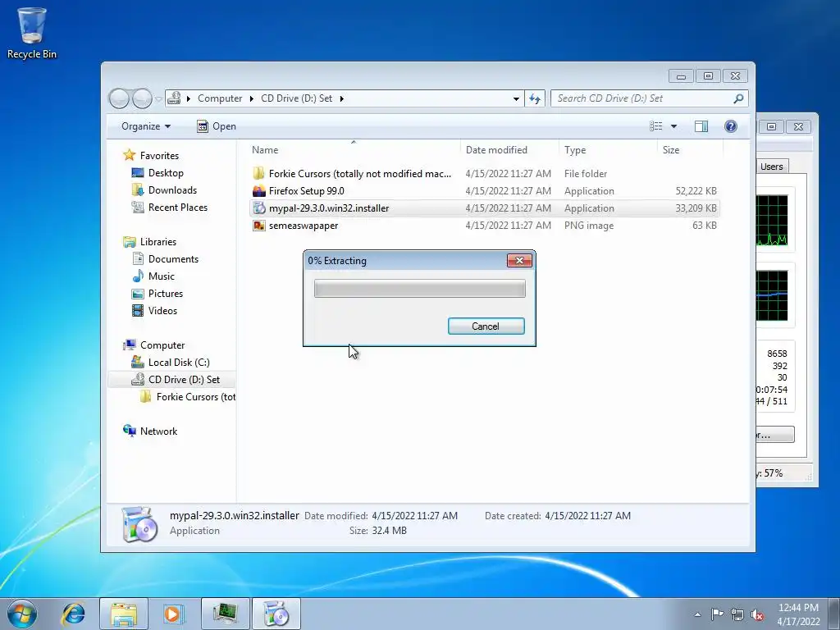
Task: Launch Windows Media Player from taskbar
Action: (x=173, y=614)
